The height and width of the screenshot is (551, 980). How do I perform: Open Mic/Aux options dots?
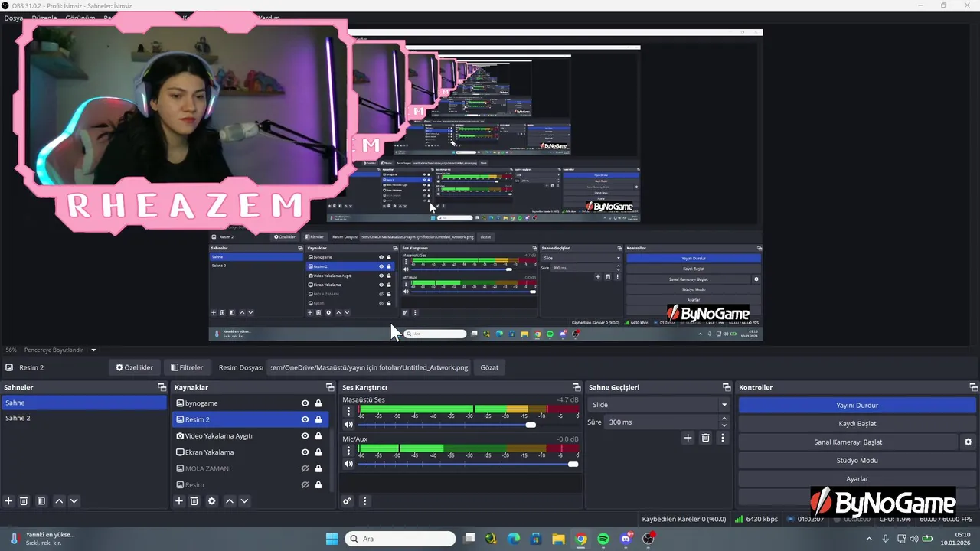349,450
